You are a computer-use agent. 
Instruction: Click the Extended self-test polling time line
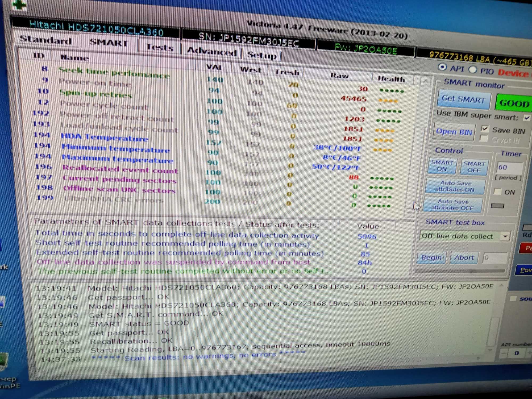tap(180, 253)
